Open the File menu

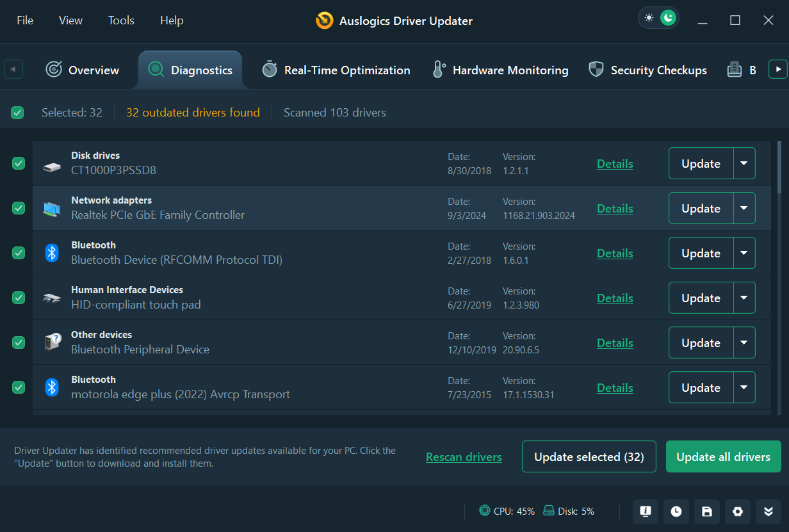25,20
